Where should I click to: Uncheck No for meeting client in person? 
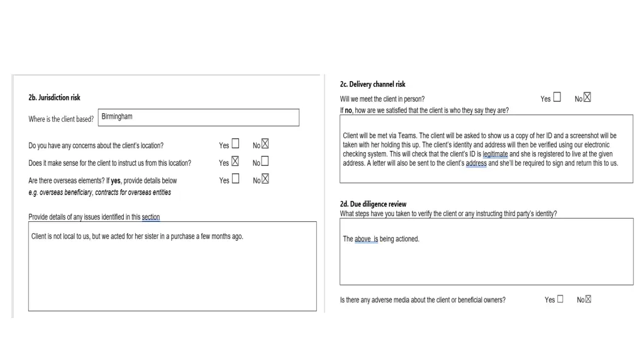tap(587, 97)
